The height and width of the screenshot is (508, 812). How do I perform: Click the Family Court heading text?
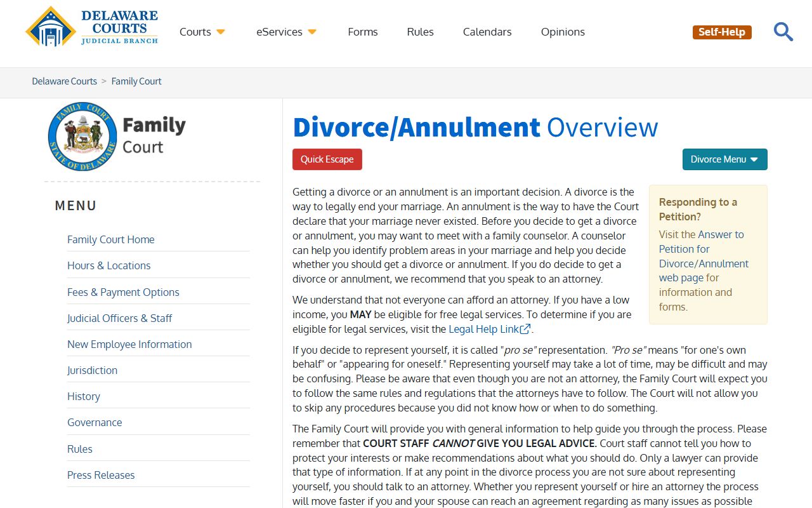coord(154,135)
